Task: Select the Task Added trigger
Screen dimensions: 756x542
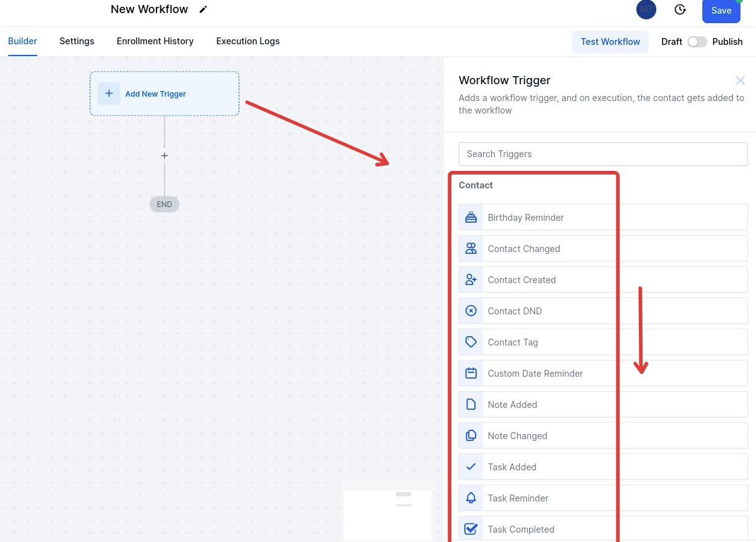Action: 603,467
